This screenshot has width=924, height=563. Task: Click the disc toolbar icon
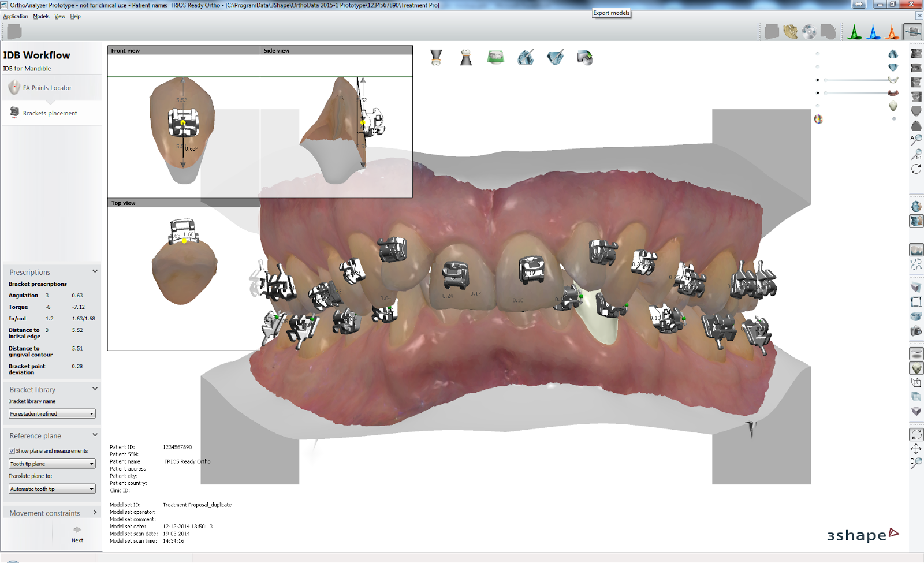[x=809, y=32]
